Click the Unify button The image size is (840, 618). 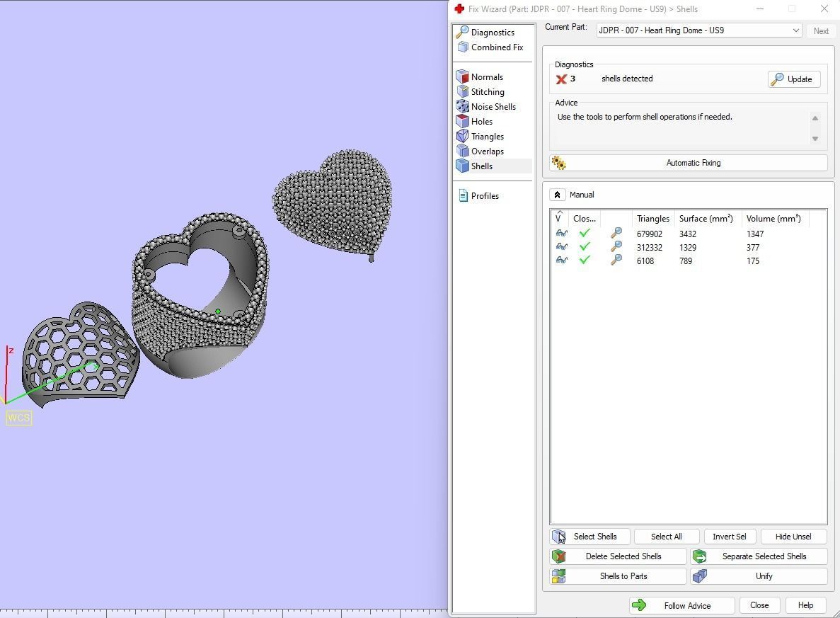coord(759,576)
